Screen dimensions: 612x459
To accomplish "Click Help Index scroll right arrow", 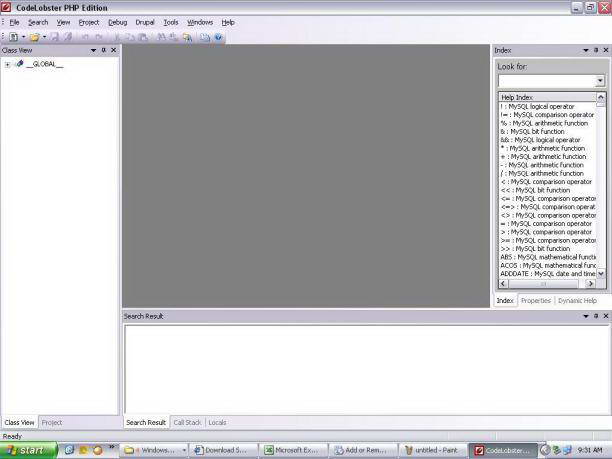I will point(591,284).
